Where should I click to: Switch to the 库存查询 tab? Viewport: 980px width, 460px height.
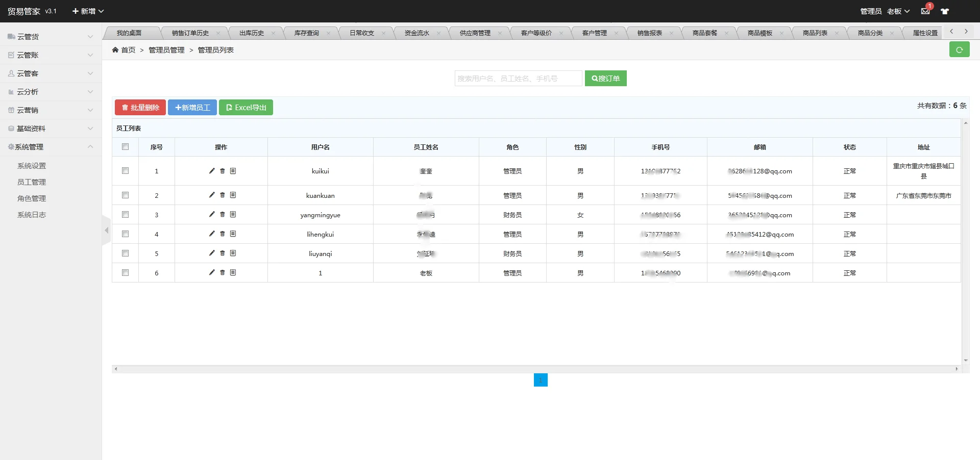[307, 33]
